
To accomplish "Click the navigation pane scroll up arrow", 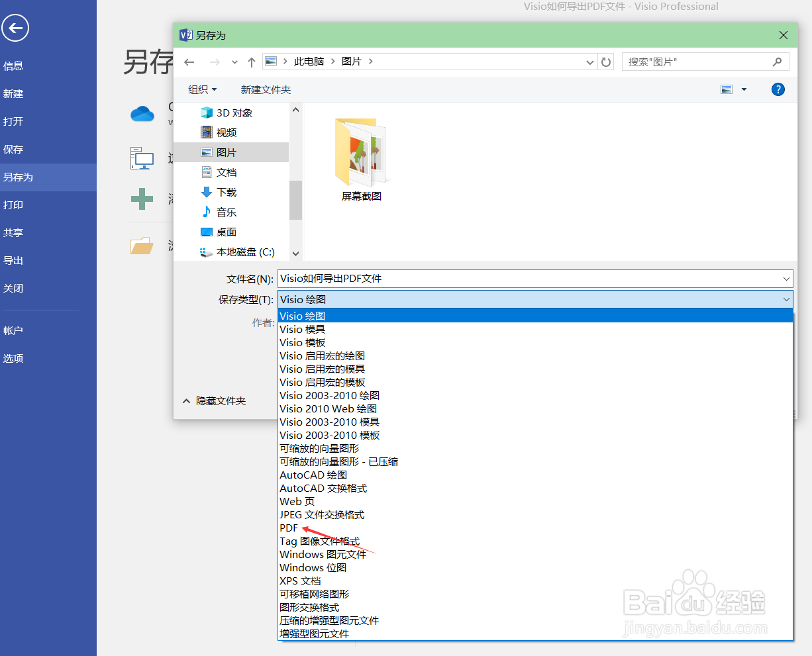I will tap(296, 110).
